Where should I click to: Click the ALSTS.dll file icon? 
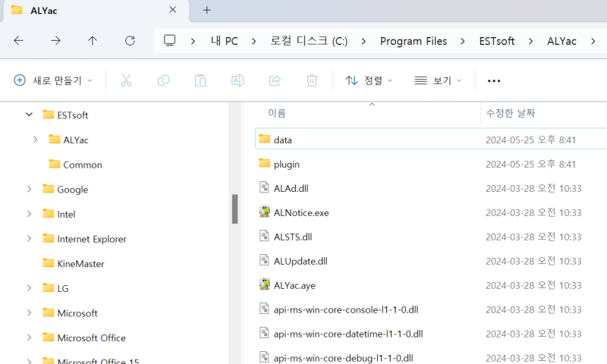[x=264, y=236]
